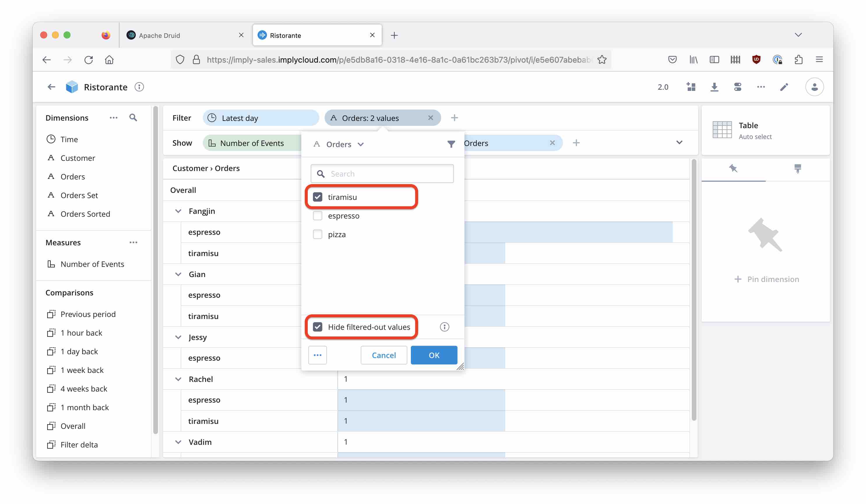Toggle Hide filtered-out values checkbox
866x504 pixels.
318,327
